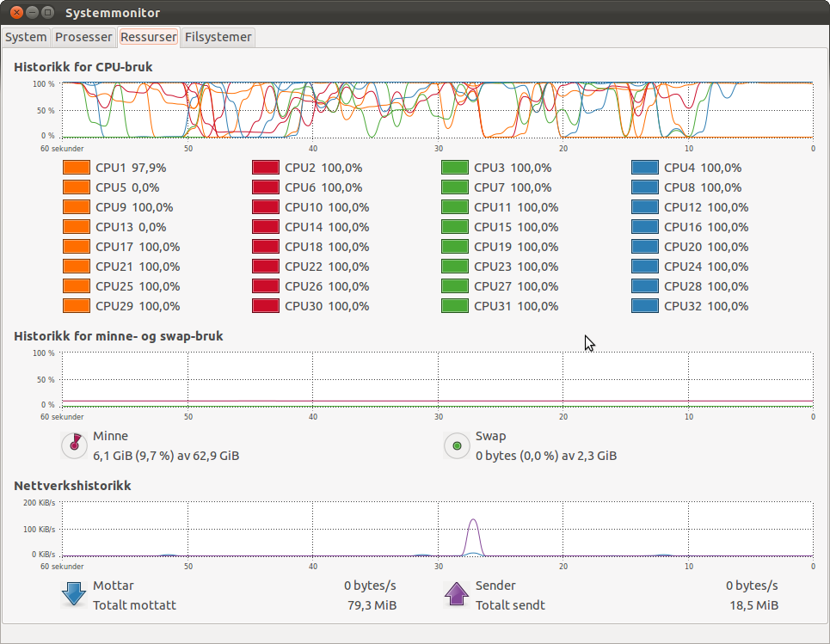Close the Systemmonitor window
This screenshot has width=830, height=644.
17,12
